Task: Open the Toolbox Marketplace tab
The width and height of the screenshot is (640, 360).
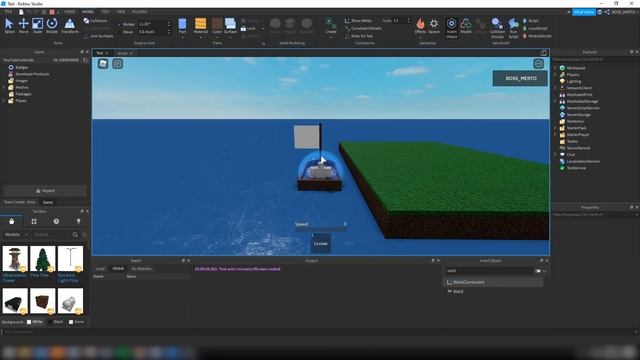Action: (11, 221)
